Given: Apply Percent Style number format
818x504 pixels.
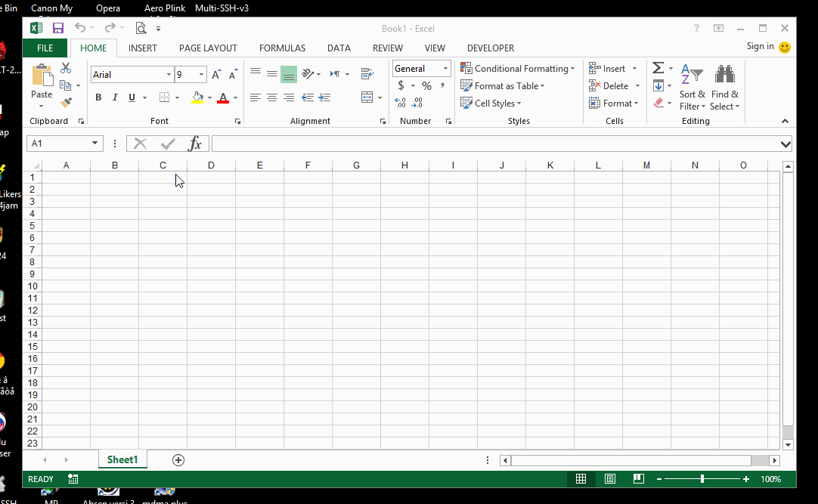Looking at the screenshot, I should click(x=426, y=85).
